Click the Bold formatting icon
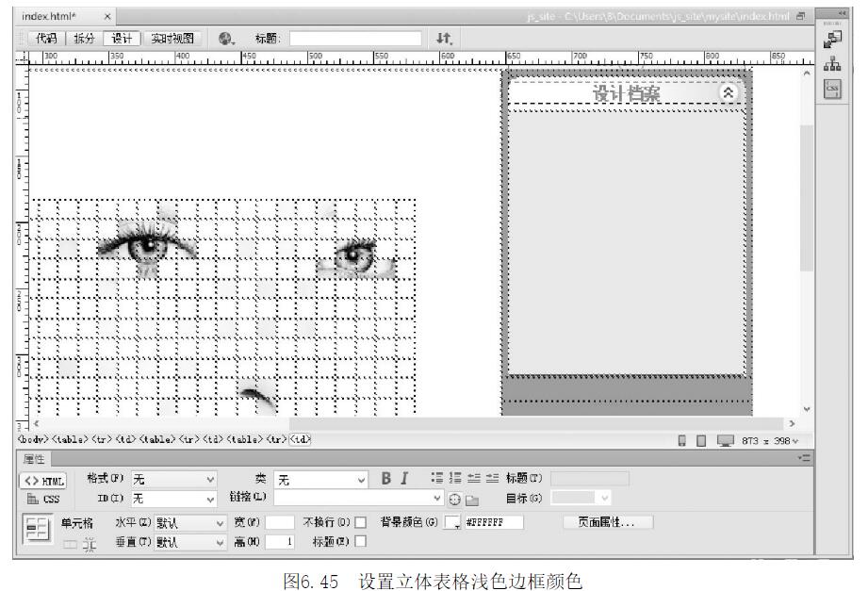Viewport: 868px width, 591px height. pyautogui.click(x=385, y=479)
